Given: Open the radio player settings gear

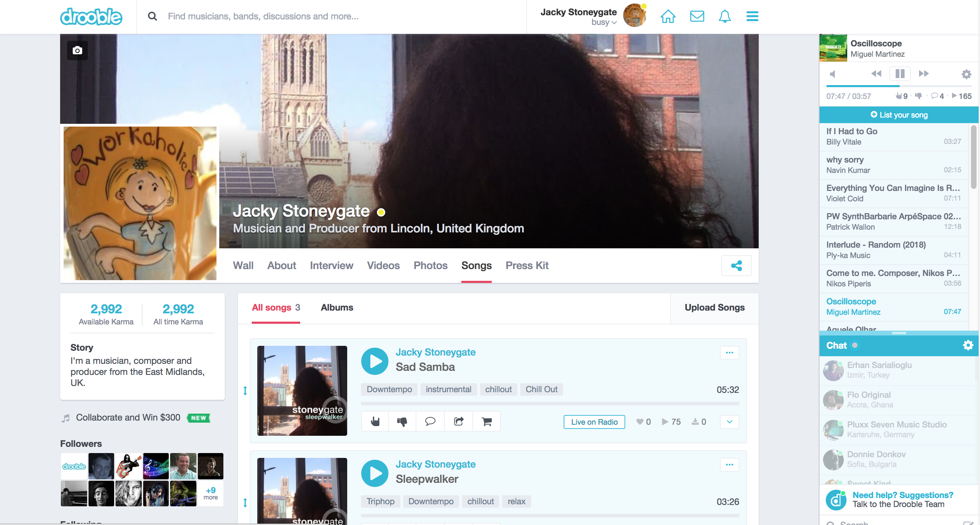Looking at the screenshot, I should (966, 74).
